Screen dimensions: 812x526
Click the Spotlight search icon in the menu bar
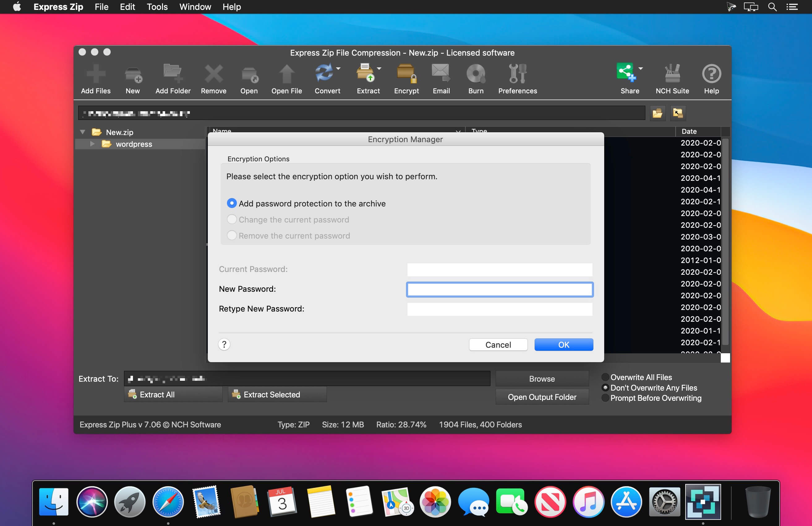tap(772, 7)
